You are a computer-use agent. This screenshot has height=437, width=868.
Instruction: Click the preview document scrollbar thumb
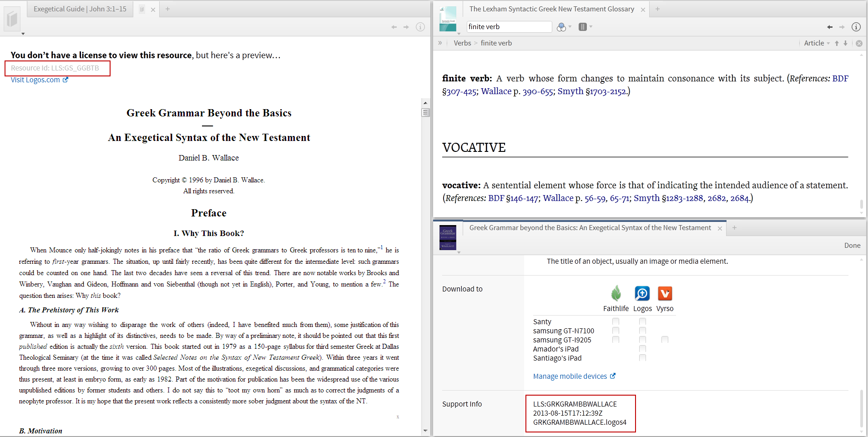425,112
